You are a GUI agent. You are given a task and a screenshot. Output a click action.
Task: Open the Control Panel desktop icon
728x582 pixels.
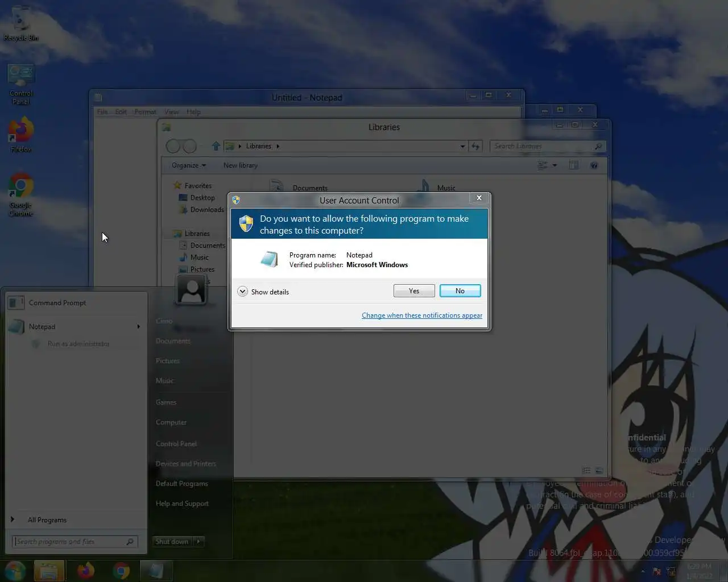click(21, 84)
